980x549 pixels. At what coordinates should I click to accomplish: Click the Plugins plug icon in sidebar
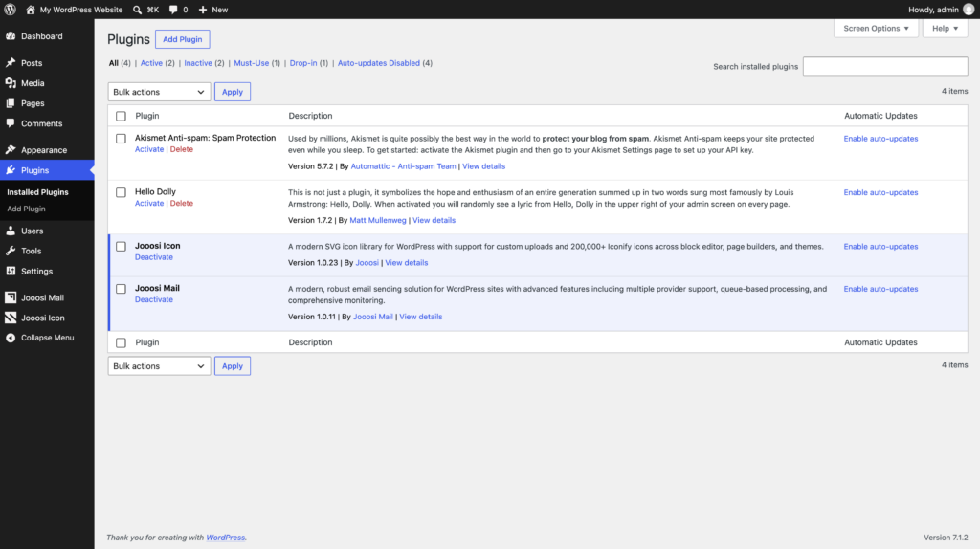tap(11, 170)
